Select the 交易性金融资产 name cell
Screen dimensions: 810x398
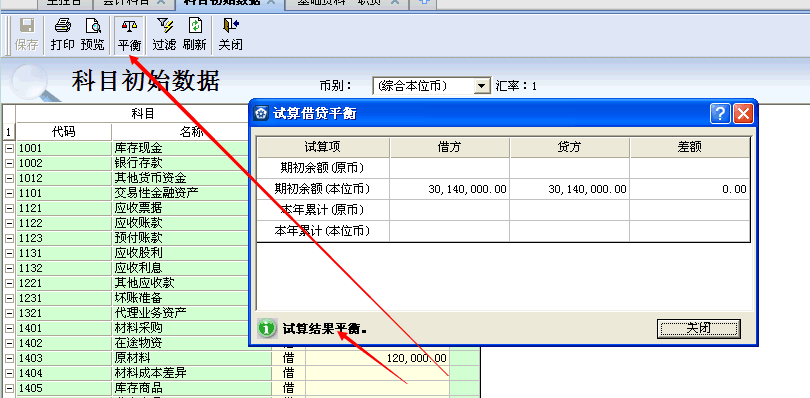point(181,193)
